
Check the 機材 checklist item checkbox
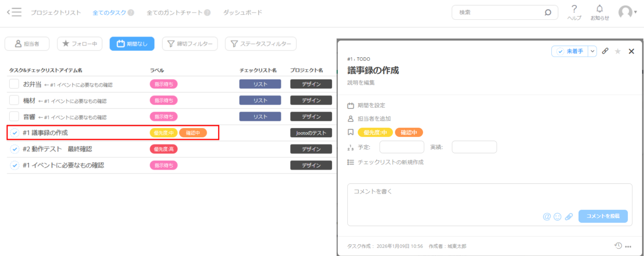click(14, 100)
